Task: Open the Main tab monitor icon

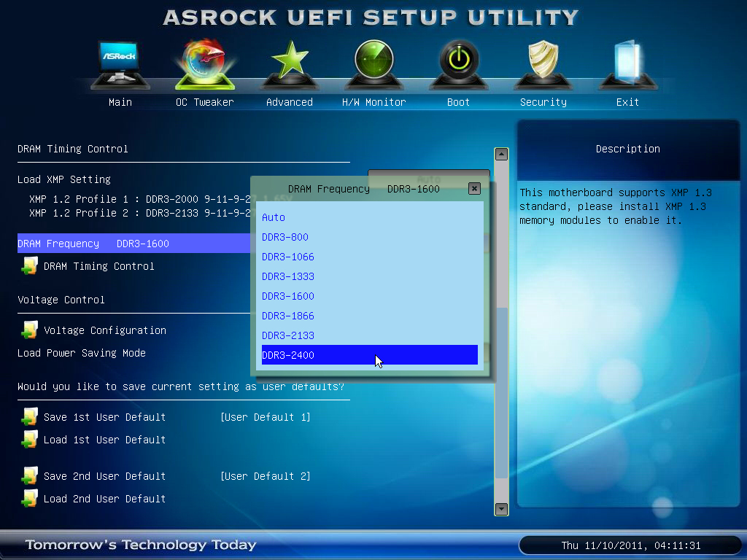Action: pos(120,65)
